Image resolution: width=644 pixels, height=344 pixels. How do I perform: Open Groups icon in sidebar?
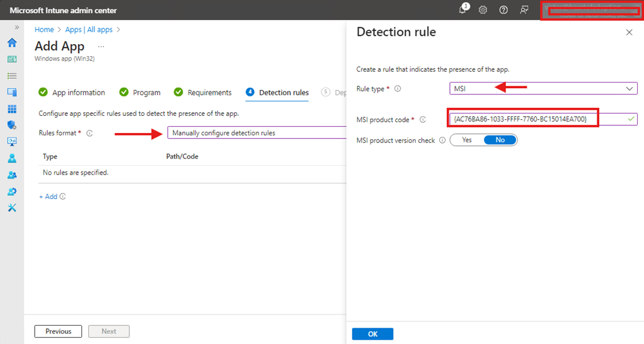(x=12, y=175)
